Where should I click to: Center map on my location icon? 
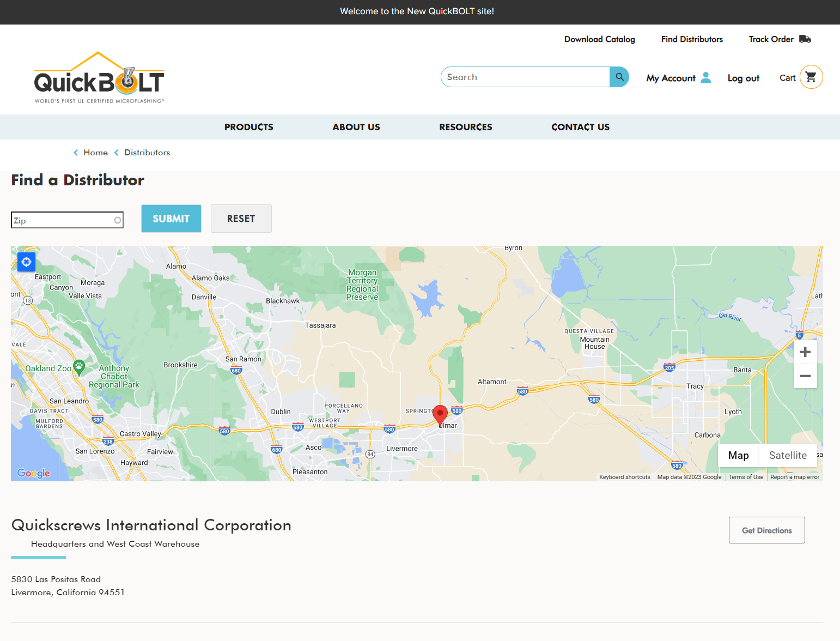(26, 262)
